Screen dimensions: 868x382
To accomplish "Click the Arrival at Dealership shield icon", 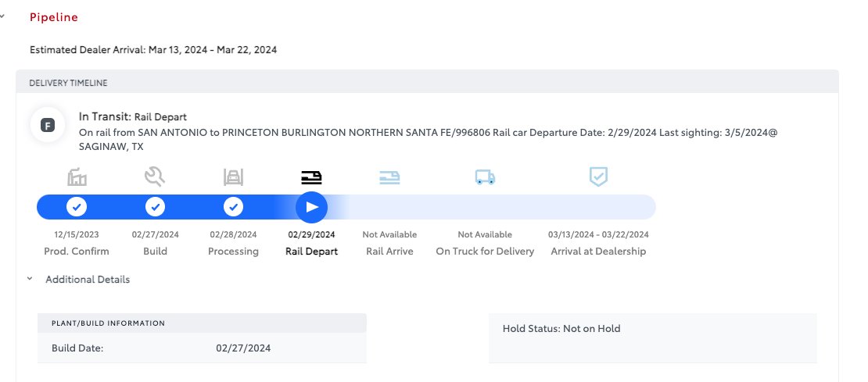I will (598, 177).
